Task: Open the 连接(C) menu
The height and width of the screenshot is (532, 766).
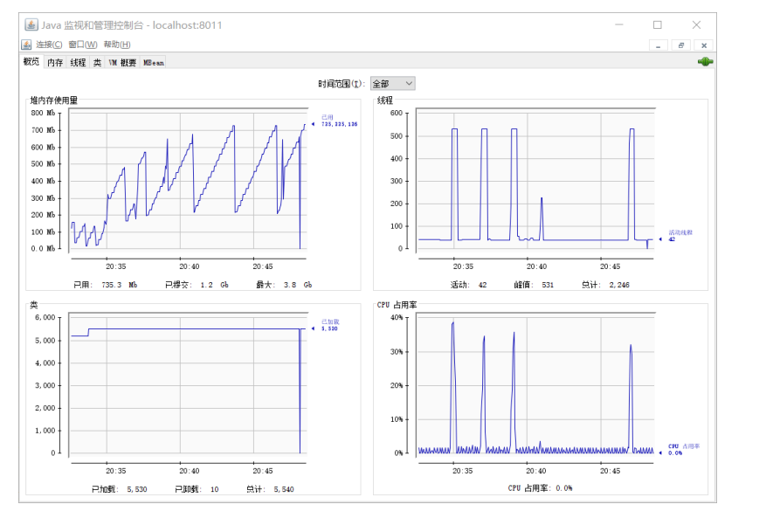Action: point(49,45)
